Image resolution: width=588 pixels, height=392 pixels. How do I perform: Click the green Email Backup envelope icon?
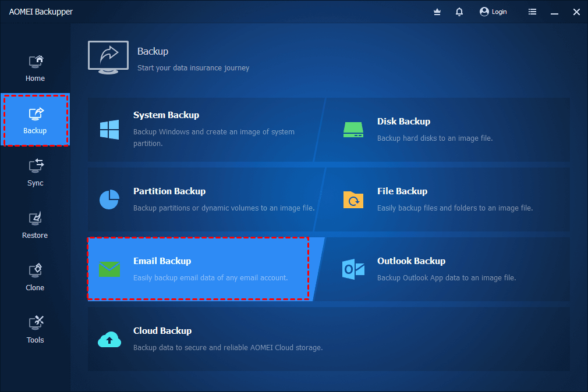tap(109, 269)
